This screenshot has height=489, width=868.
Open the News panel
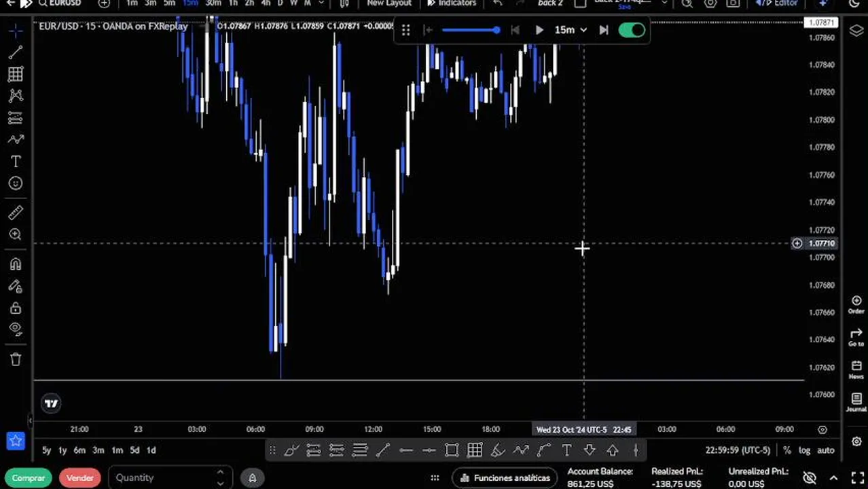pyautogui.click(x=856, y=370)
